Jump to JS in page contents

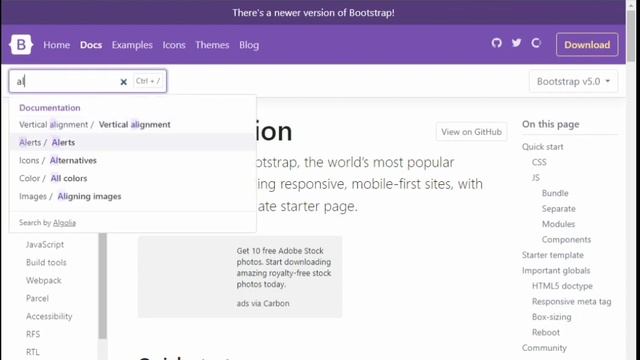536,178
